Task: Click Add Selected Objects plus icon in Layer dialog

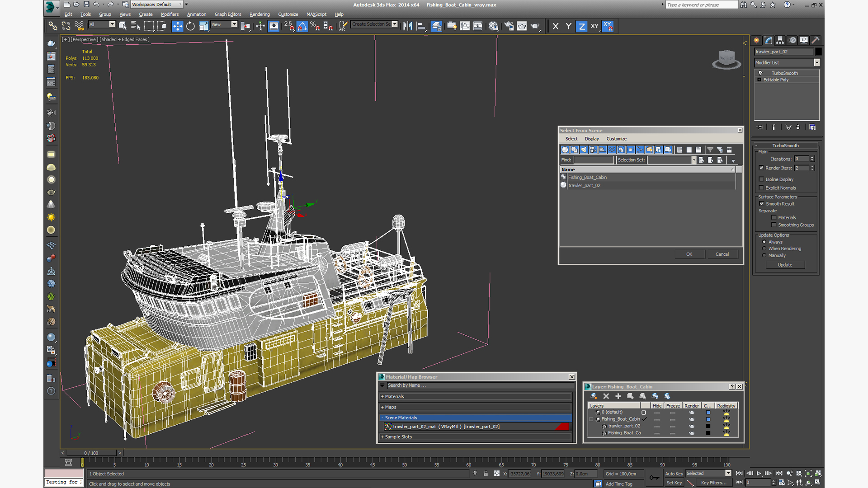Action: 618,396
